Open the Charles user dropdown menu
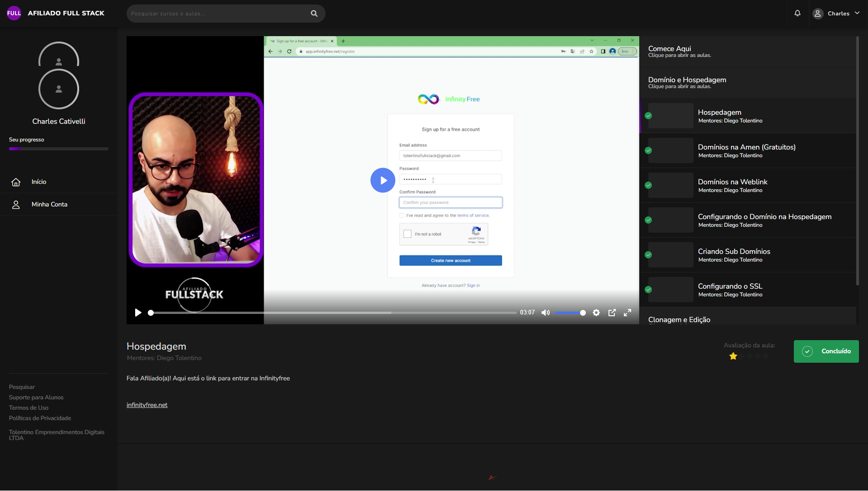This screenshot has width=868, height=491. pyautogui.click(x=837, y=14)
